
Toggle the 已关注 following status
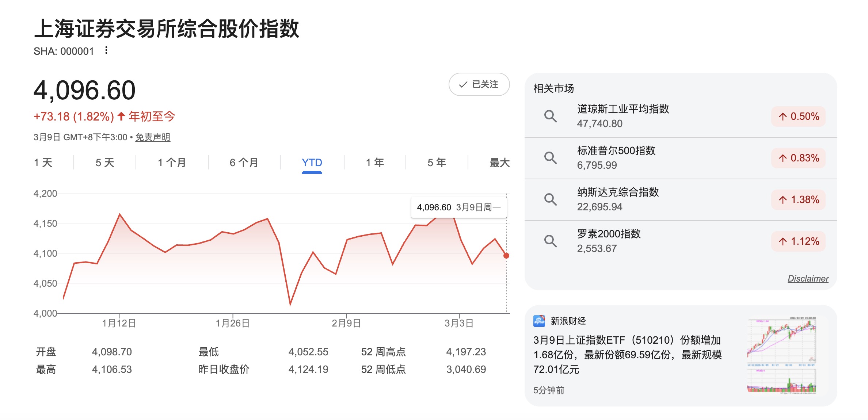click(x=479, y=84)
